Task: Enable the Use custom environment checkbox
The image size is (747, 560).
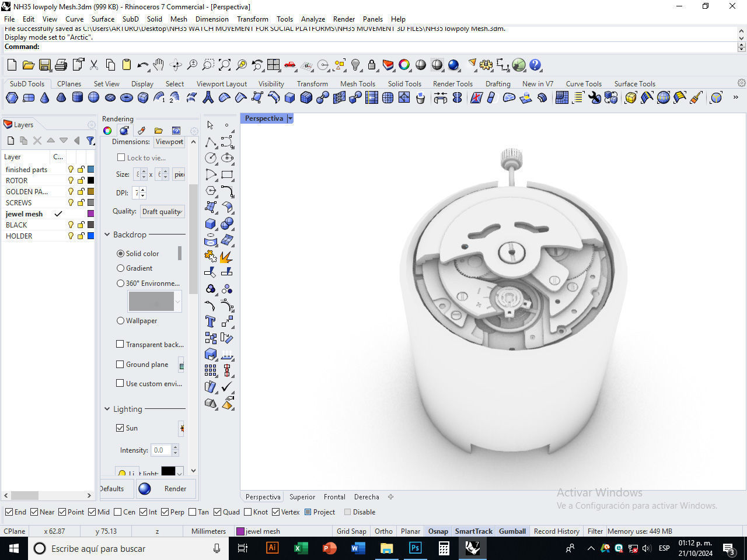Action: tap(120, 384)
